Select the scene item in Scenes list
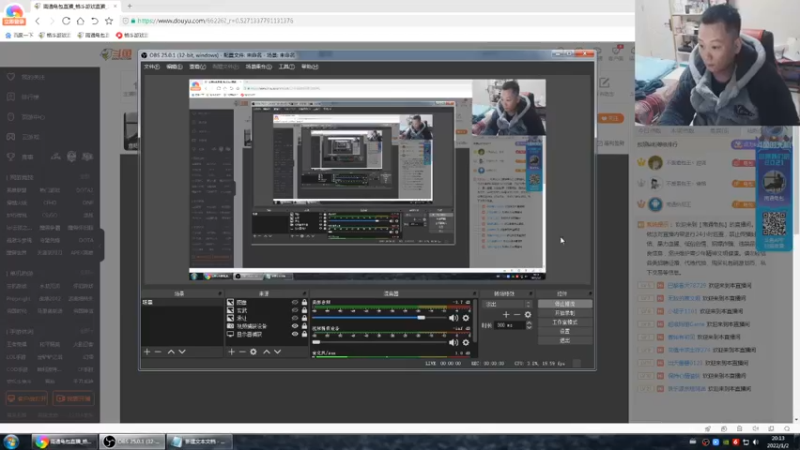This screenshot has width=800, height=450. [182, 303]
